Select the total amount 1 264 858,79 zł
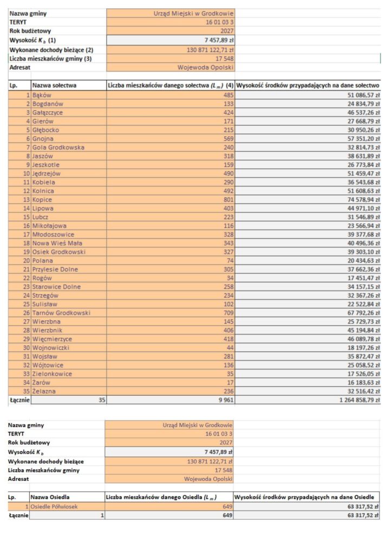 click(x=308, y=400)
